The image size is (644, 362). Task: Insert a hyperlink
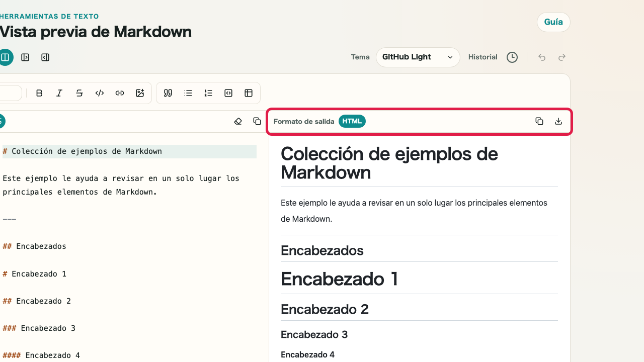[120, 93]
